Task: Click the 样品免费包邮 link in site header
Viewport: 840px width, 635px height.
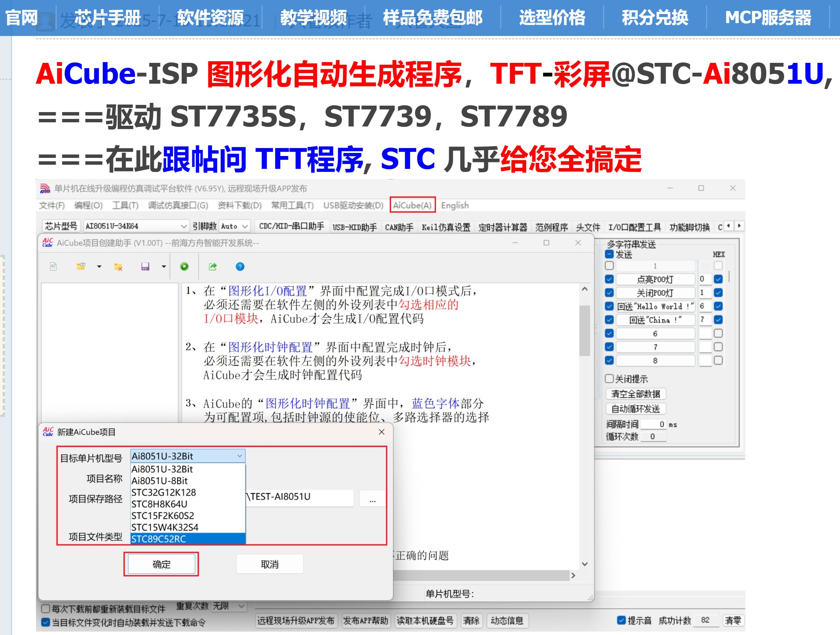Action: (x=433, y=17)
